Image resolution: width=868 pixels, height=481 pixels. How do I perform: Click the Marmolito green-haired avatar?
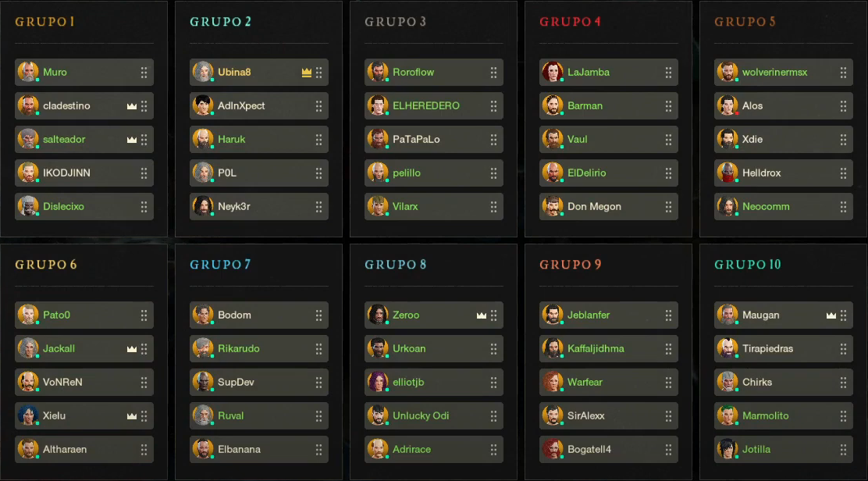pos(727,416)
